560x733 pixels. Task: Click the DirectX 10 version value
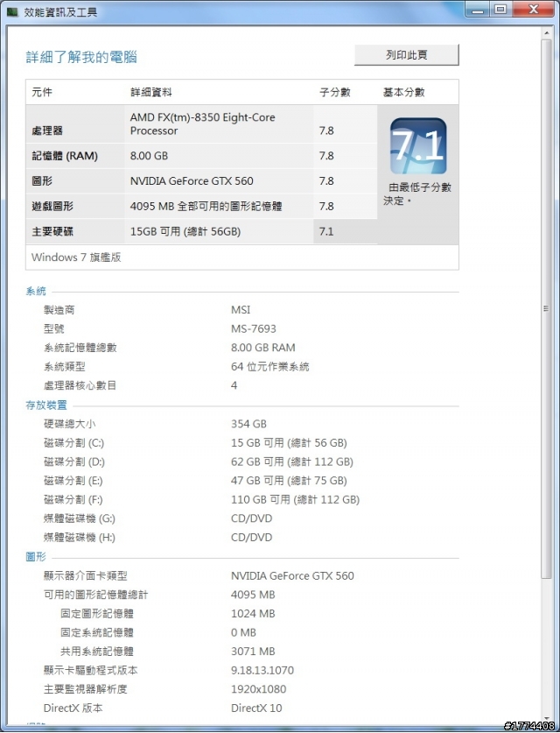click(x=256, y=708)
